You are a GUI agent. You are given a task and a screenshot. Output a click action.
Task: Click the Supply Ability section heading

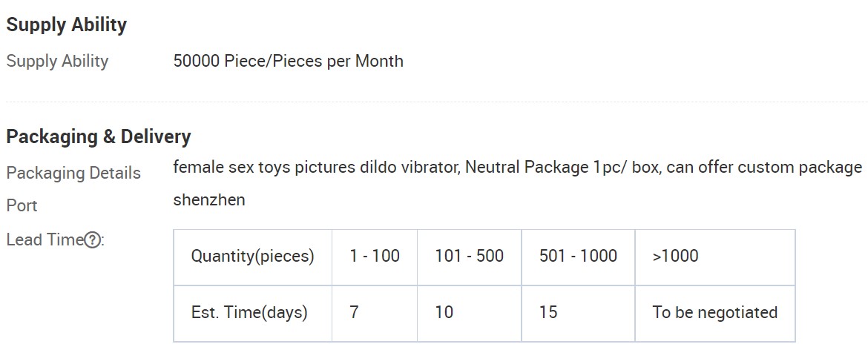pos(67,25)
